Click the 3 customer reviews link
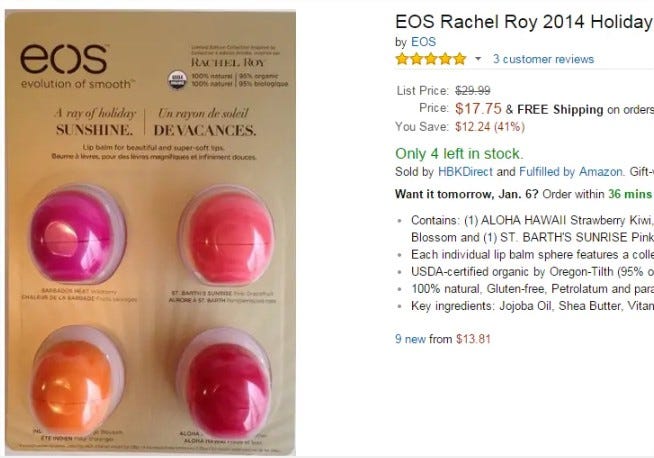The image size is (654, 458). (543, 59)
